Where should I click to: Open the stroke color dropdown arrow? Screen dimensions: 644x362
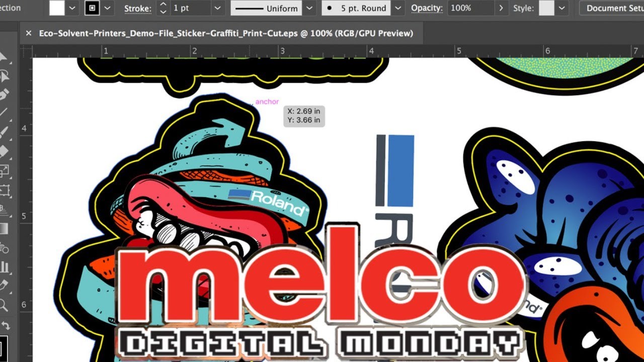click(107, 8)
